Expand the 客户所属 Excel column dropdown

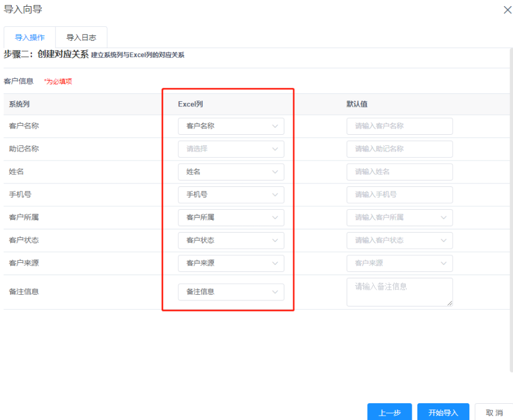pyautogui.click(x=230, y=218)
